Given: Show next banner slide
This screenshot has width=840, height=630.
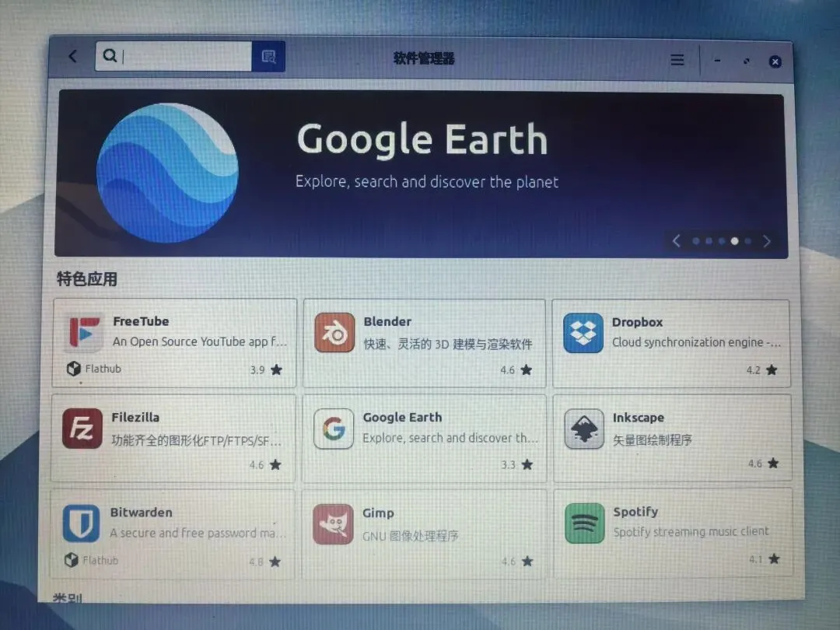Looking at the screenshot, I should 767,242.
